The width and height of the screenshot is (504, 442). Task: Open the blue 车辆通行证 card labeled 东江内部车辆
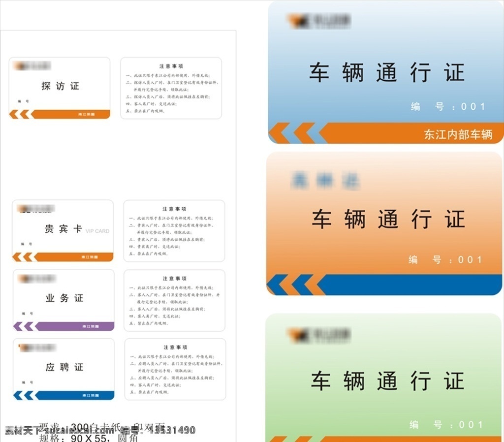point(386,72)
